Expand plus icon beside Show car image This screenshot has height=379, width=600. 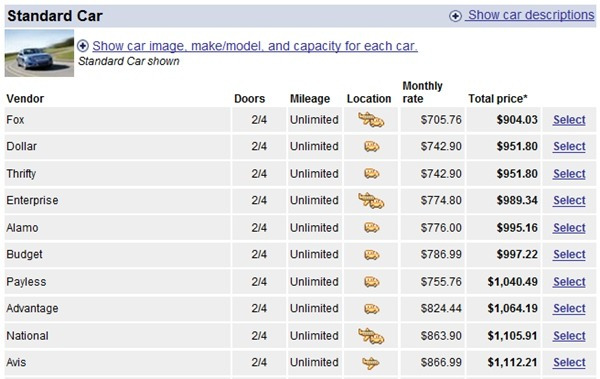[83, 46]
